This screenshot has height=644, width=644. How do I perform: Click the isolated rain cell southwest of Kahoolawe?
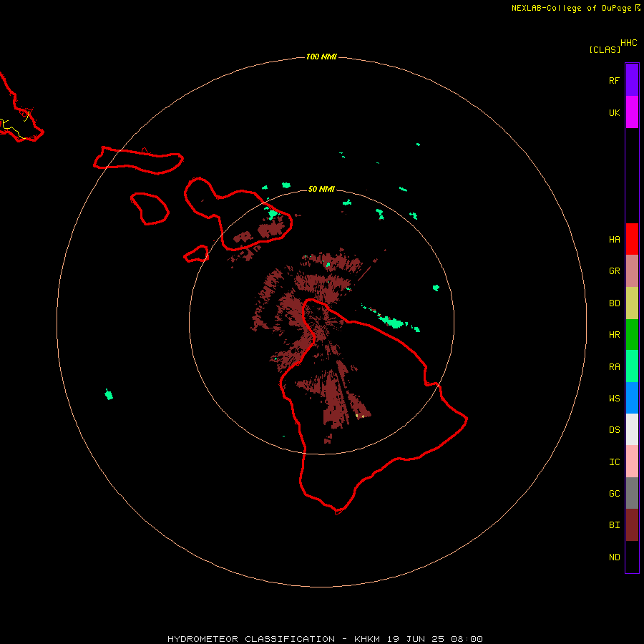pos(109,395)
